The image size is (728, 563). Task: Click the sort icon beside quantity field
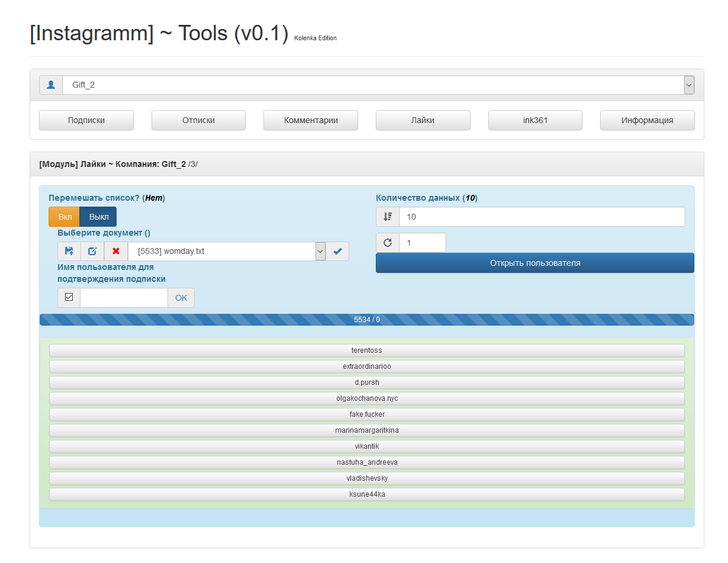[x=388, y=217]
